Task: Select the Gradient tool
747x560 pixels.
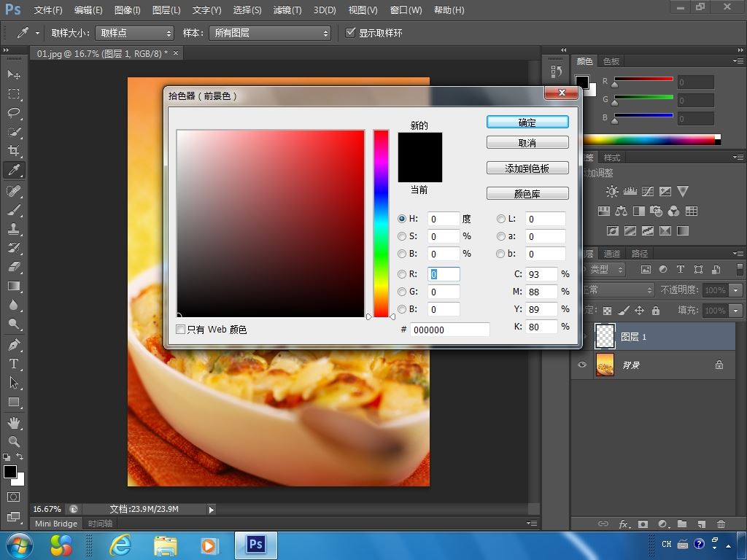Action: pos(14,286)
